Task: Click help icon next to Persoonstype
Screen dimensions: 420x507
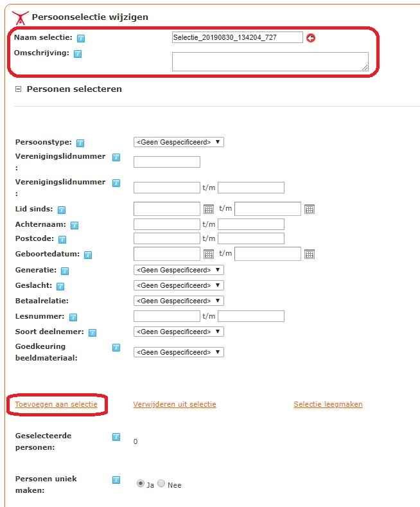Action: [80, 143]
